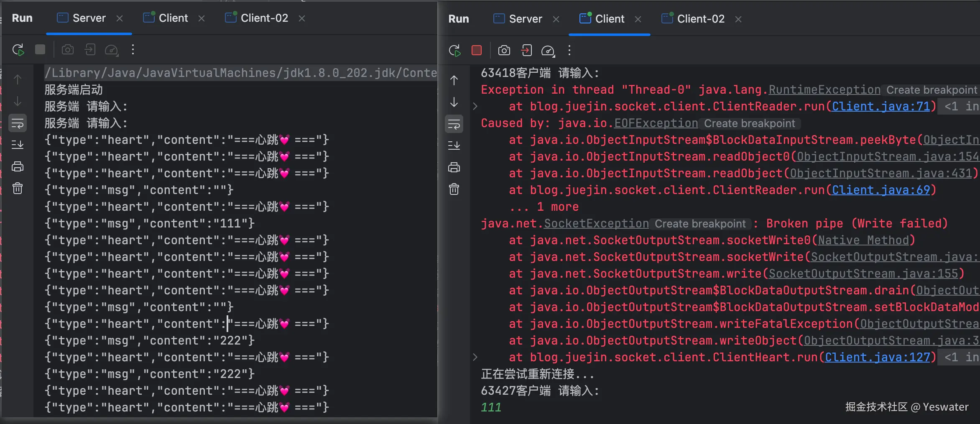The height and width of the screenshot is (424, 980).
Task: Click the "content":"111" message line in Server console
Action: pos(149,223)
